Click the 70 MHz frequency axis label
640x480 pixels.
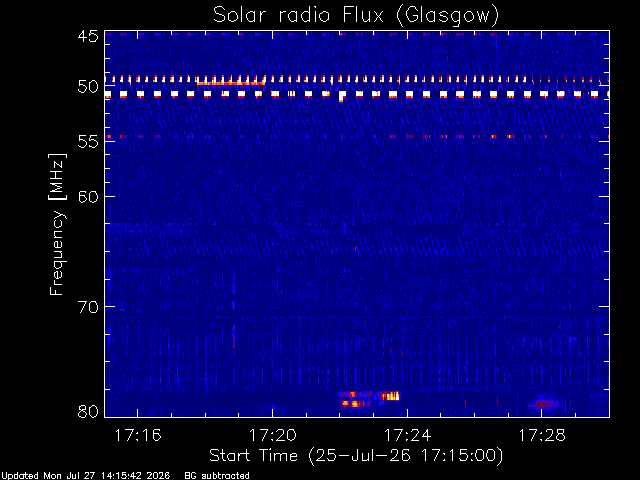coord(88,307)
